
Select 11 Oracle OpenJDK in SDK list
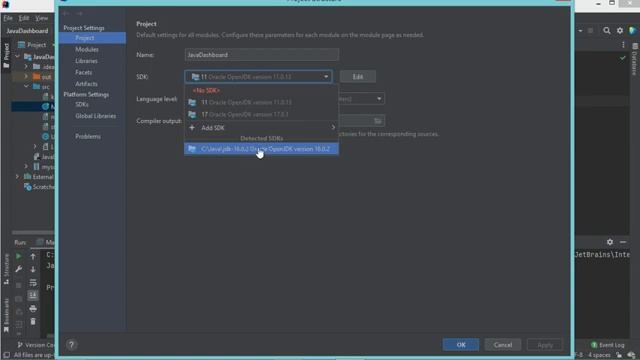[261, 102]
